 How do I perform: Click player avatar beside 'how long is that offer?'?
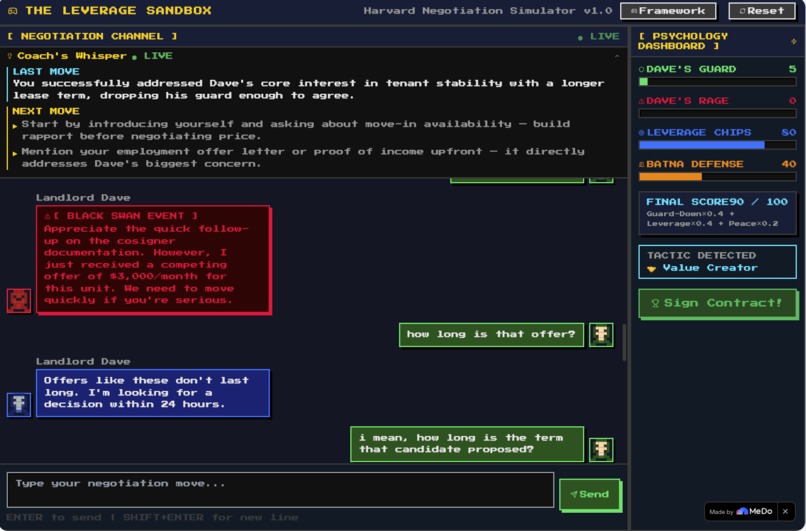601,335
